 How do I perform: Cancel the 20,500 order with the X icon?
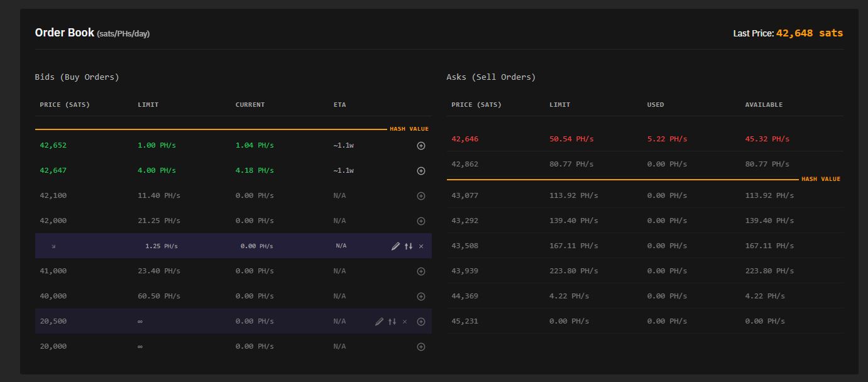[x=405, y=322]
